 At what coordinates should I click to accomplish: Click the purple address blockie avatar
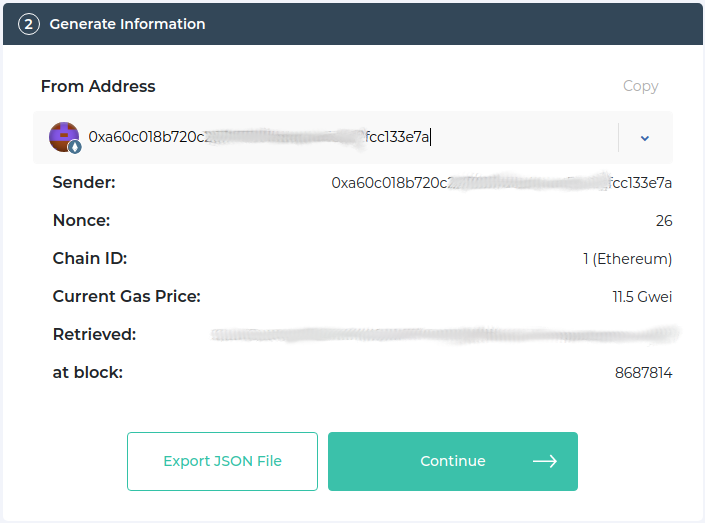(x=64, y=137)
